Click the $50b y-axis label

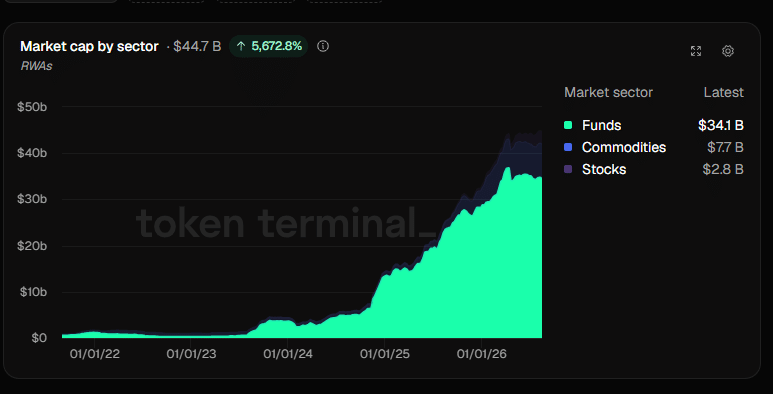click(32, 107)
